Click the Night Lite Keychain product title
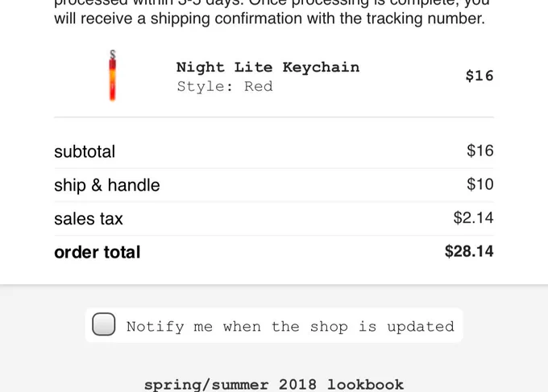Image resolution: width=548 pixels, height=392 pixels. [268, 67]
